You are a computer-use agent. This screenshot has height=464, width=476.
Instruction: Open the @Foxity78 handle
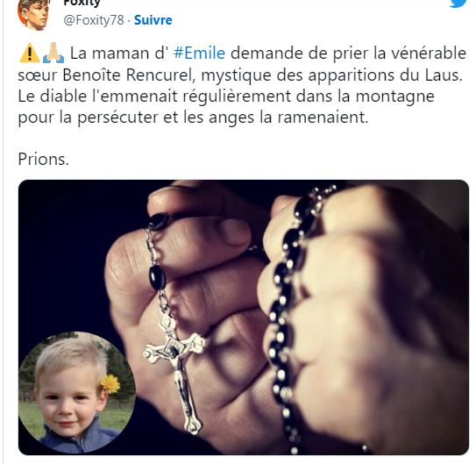94,20
